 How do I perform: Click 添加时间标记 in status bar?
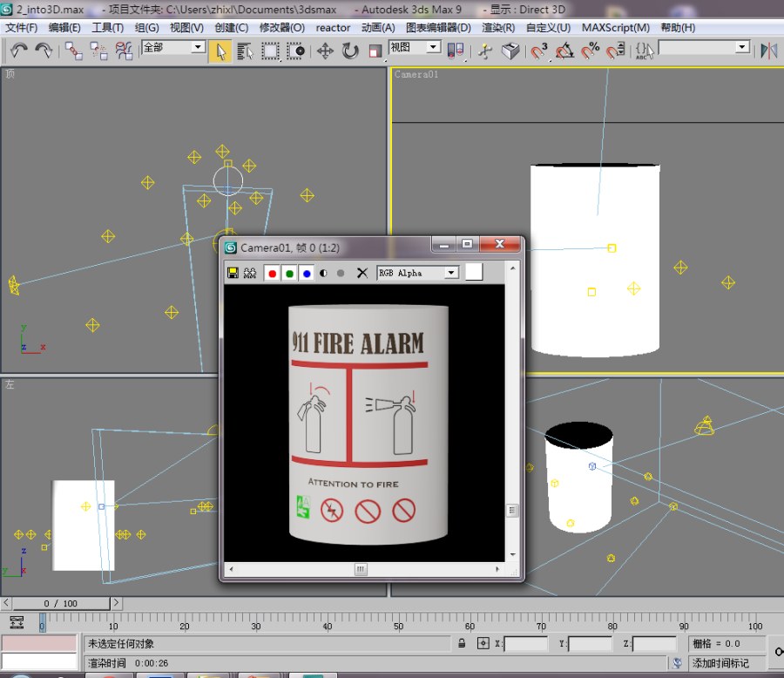720,663
